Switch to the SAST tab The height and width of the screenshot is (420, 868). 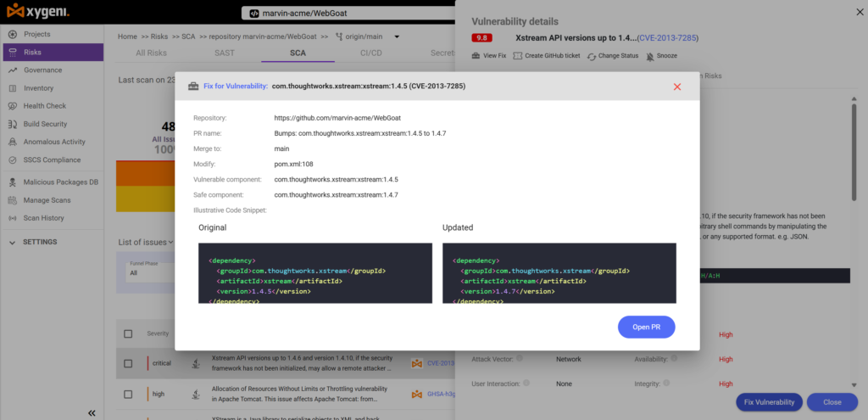point(224,53)
